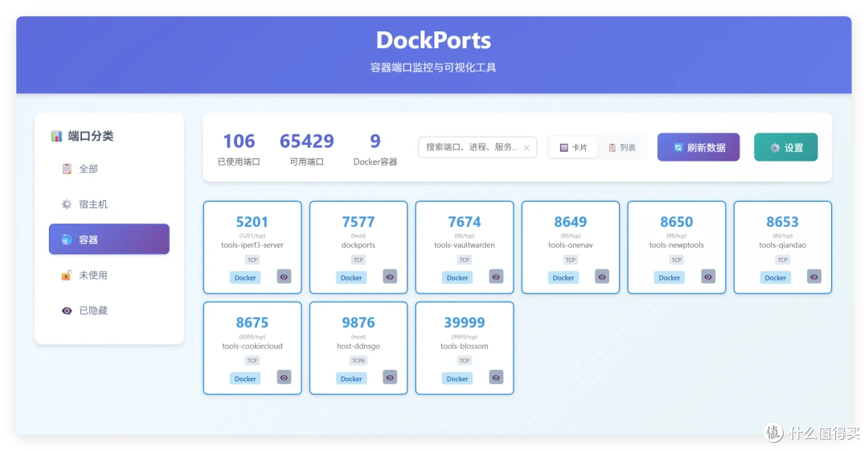Viewport: 868px width, 451px height.
Task: Hide port 8675 tools-cookiecloud via eye icon
Action: [x=284, y=378]
